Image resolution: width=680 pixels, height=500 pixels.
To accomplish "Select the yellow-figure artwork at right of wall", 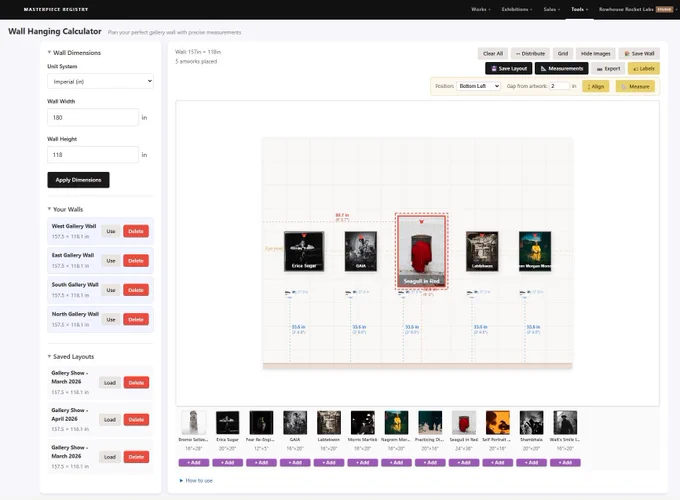I will (535, 251).
